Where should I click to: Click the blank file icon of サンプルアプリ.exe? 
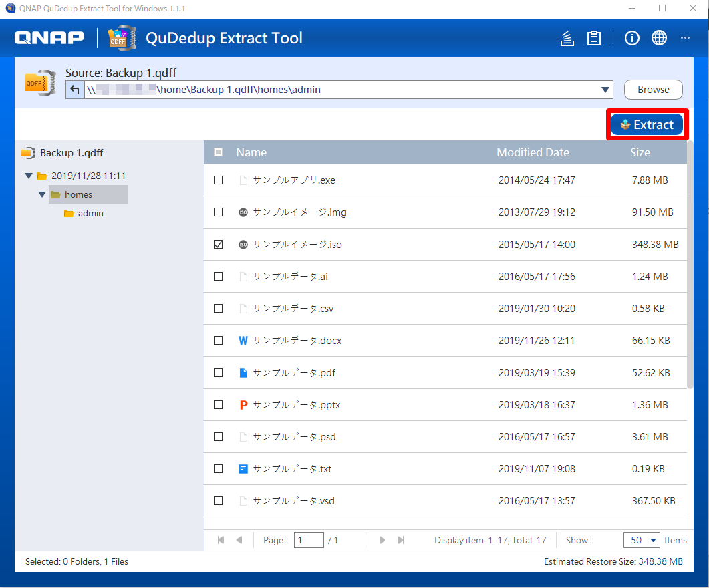pyautogui.click(x=243, y=180)
